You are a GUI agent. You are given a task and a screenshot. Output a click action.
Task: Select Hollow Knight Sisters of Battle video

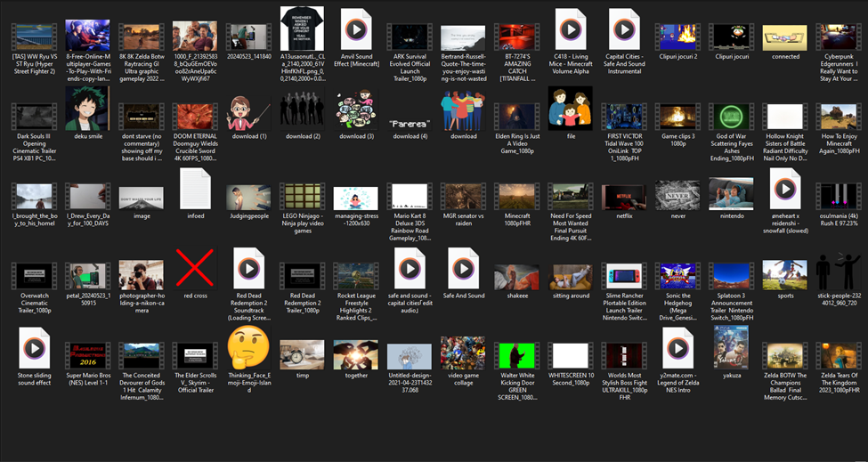tap(785, 117)
